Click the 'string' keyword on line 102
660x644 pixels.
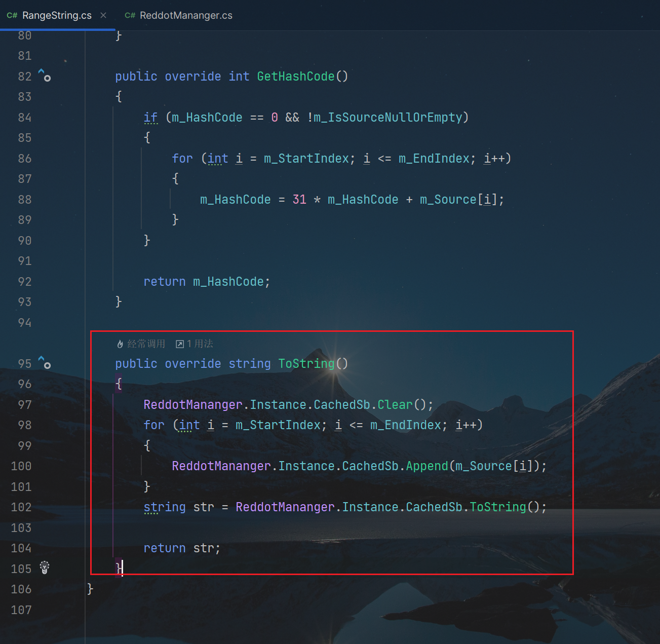[165, 507]
